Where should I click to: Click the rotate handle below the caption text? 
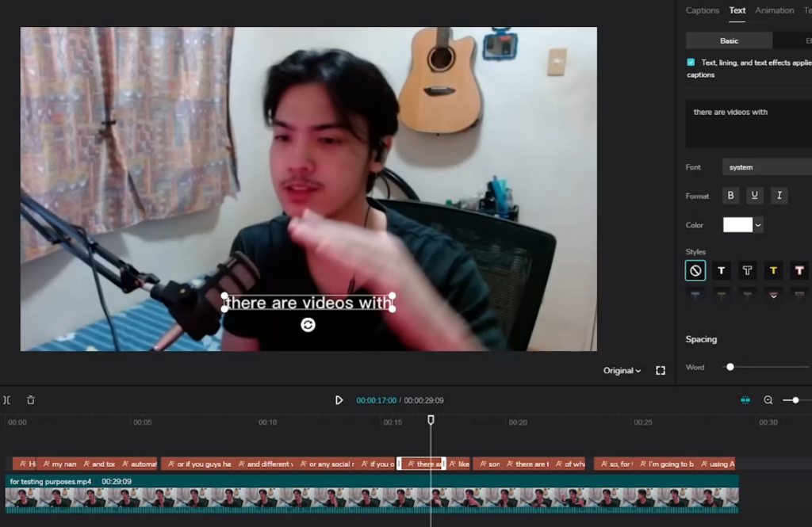pyautogui.click(x=308, y=324)
